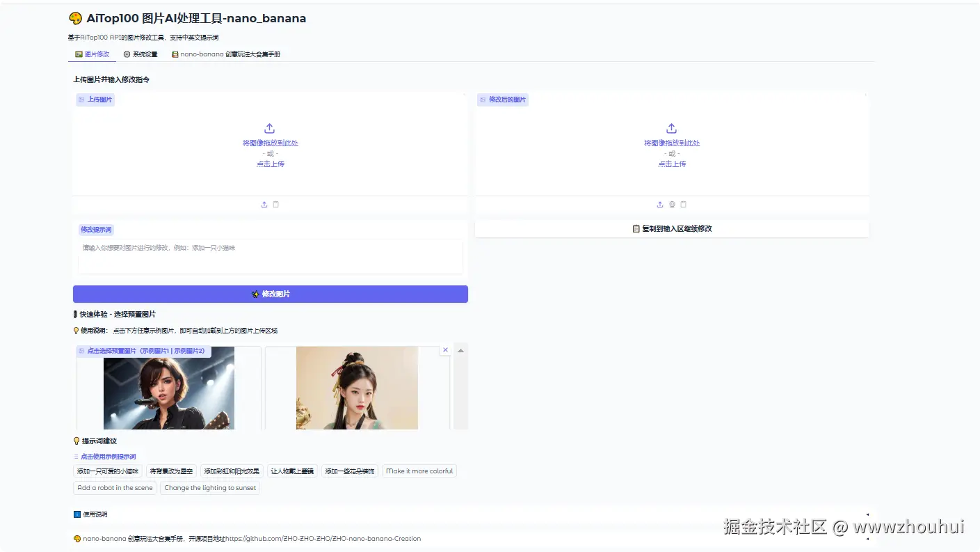
Task: Click 点击上传 in the 修改后的图片 area
Action: pos(673,164)
